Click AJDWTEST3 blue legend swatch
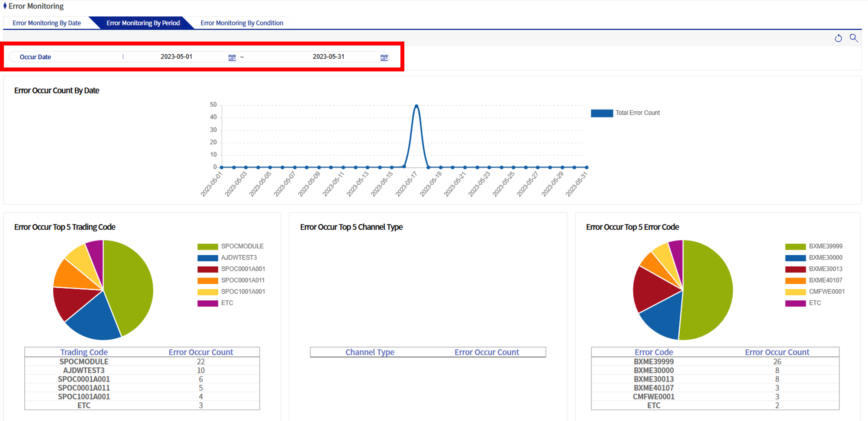Screen dimensions: 868x421 click(207, 258)
